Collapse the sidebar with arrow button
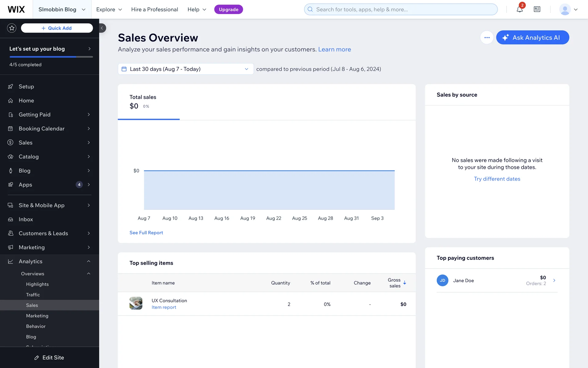The height and width of the screenshot is (368, 588). click(102, 28)
